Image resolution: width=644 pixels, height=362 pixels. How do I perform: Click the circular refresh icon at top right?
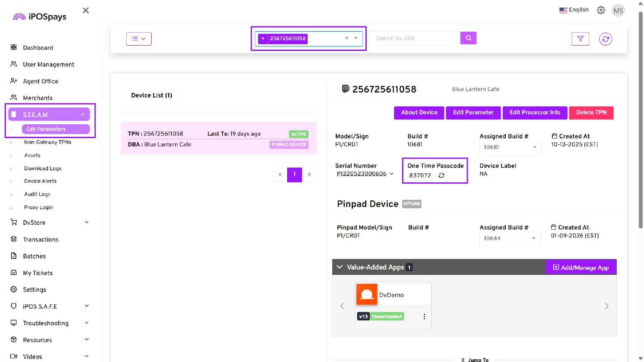point(606,39)
